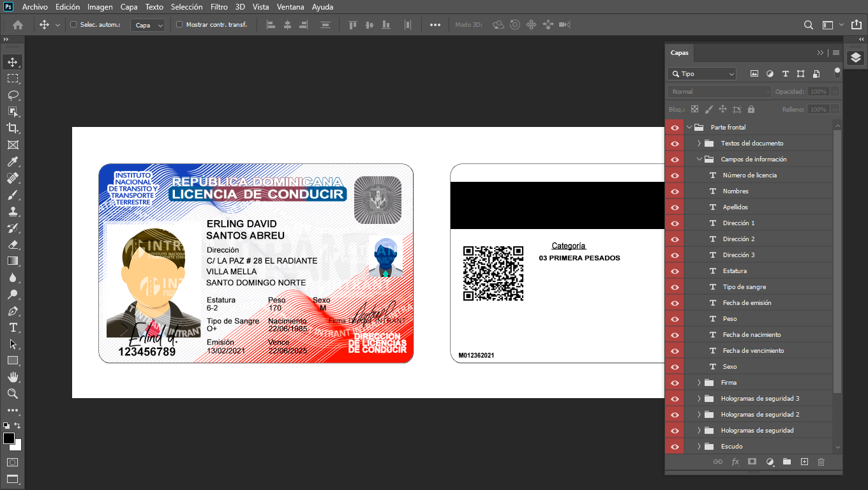Click the Opacidad value field
Image resolution: width=868 pixels, height=490 pixels.
point(818,92)
